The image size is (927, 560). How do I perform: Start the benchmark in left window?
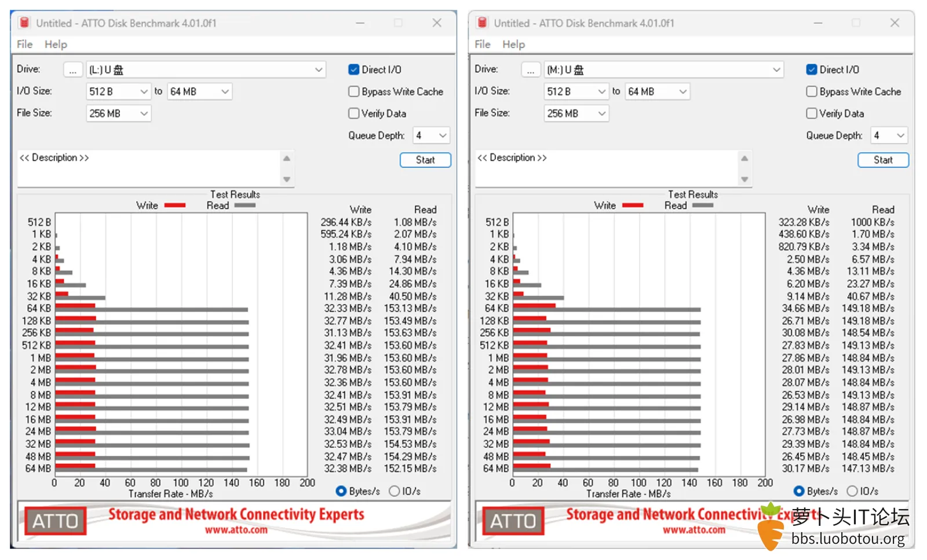(425, 160)
